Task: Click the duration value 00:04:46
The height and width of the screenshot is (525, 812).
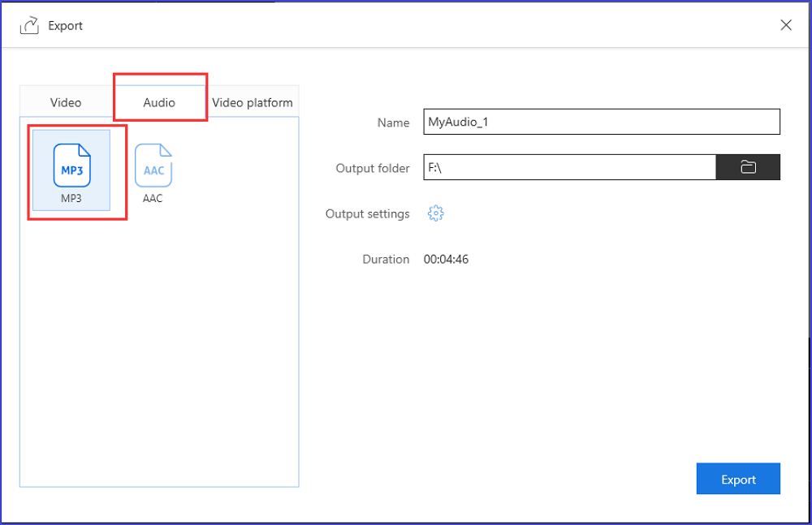Action: coord(446,260)
